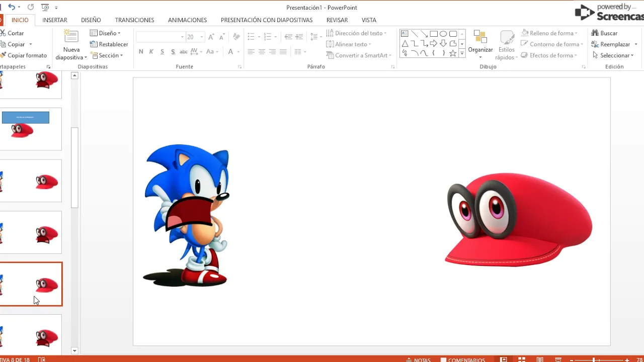Screen dimensions: 644x362
Task: Align text left in Párrafo group
Action: tap(251, 52)
